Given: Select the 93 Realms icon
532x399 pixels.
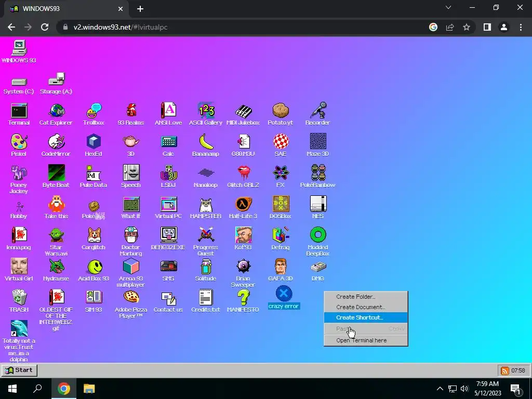Looking at the screenshot, I should pos(131,114).
